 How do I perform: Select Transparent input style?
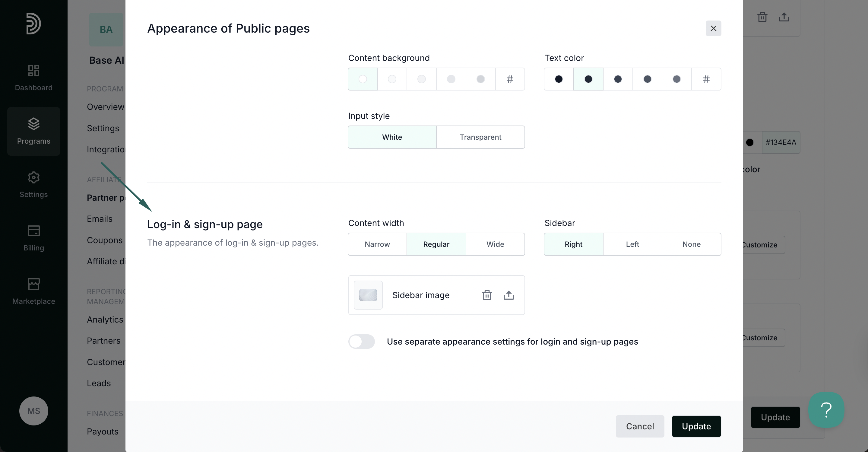pyautogui.click(x=480, y=137)
